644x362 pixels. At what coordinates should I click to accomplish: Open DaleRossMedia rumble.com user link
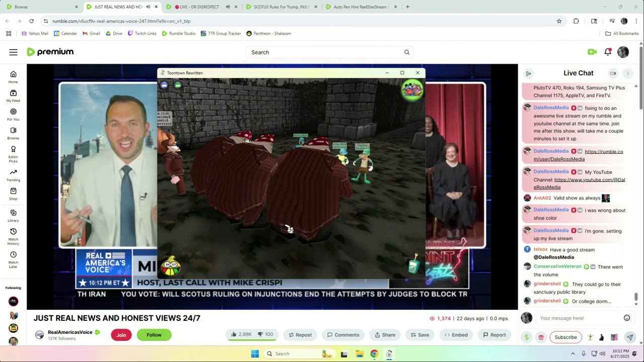coord(579,155)
